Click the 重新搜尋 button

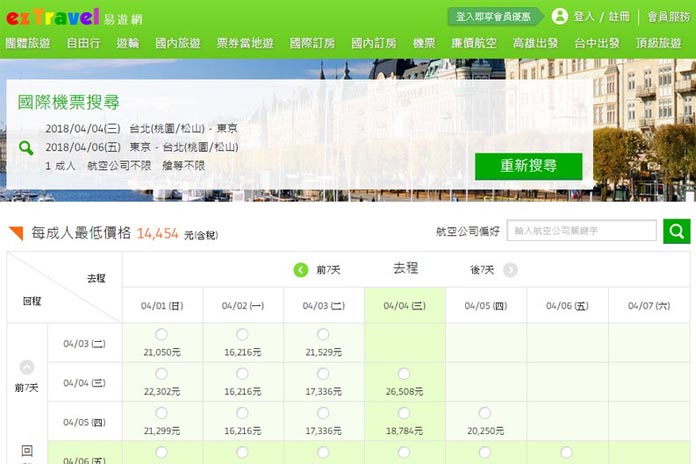pos(528,166)
